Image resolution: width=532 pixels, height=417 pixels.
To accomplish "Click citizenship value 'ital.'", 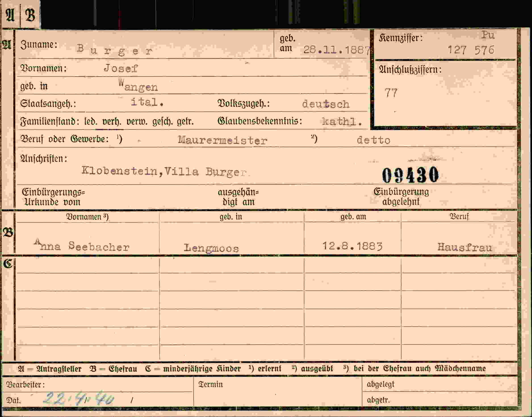I will [x=147, y=102].
